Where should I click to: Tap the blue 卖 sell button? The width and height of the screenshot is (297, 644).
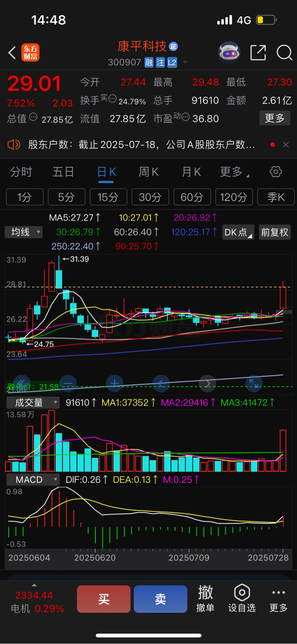click(x=160, y=599)
